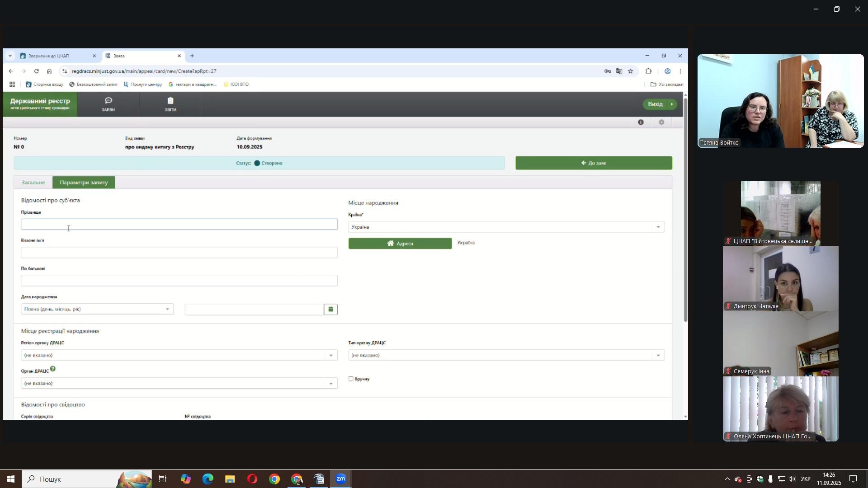This screenshot has width=868, height=488.
Task: Open the date format Повна dropdown
Action: point(97,310)
